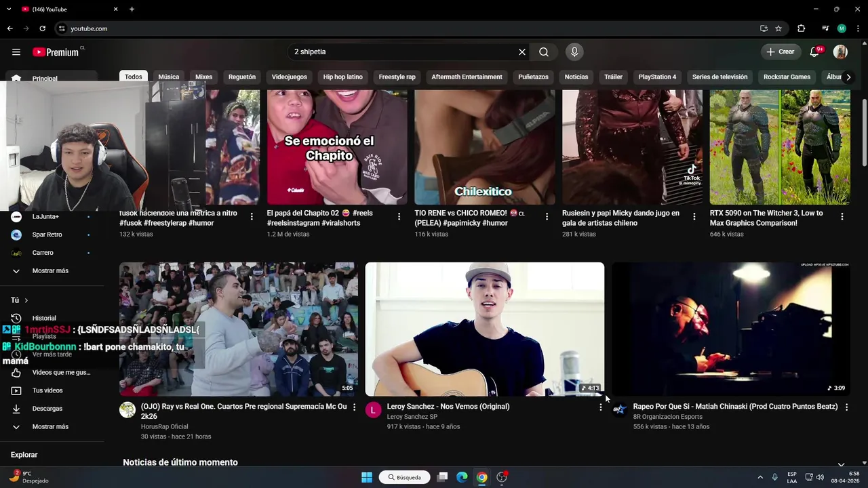Screen dimensions: 868x488
Task: Select the PlayStation 4 filter chip
Action: (x=657, y=77)
